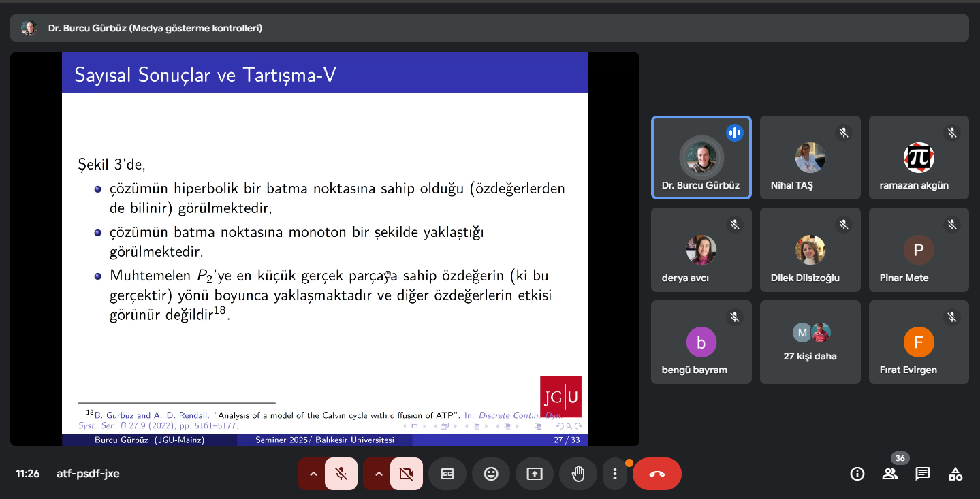Click pi avatar of ramazan akgün

[x=919, y=158]
